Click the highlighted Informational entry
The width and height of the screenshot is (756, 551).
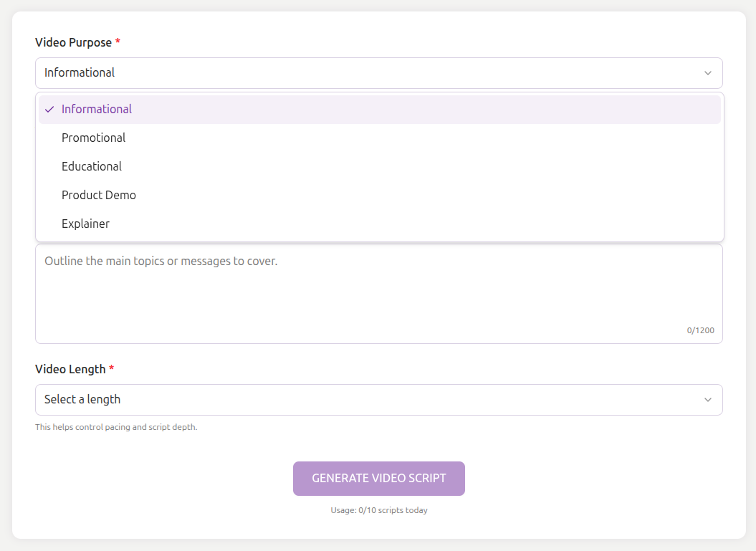coord(97,109)
